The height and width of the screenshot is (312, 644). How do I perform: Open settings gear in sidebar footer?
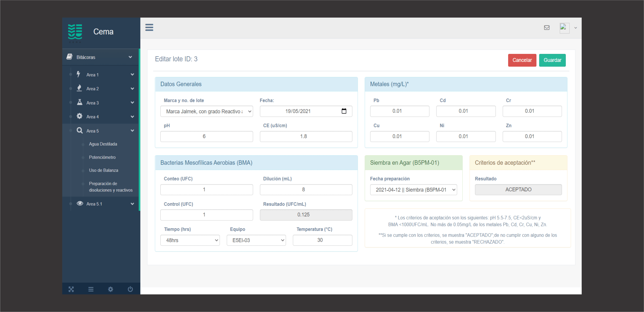click(111, 289)
